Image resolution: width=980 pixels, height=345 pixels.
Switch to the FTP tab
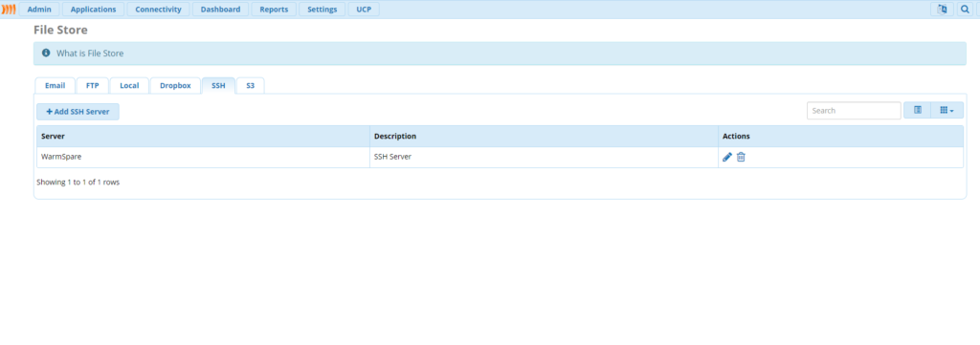tap(93, 85)
